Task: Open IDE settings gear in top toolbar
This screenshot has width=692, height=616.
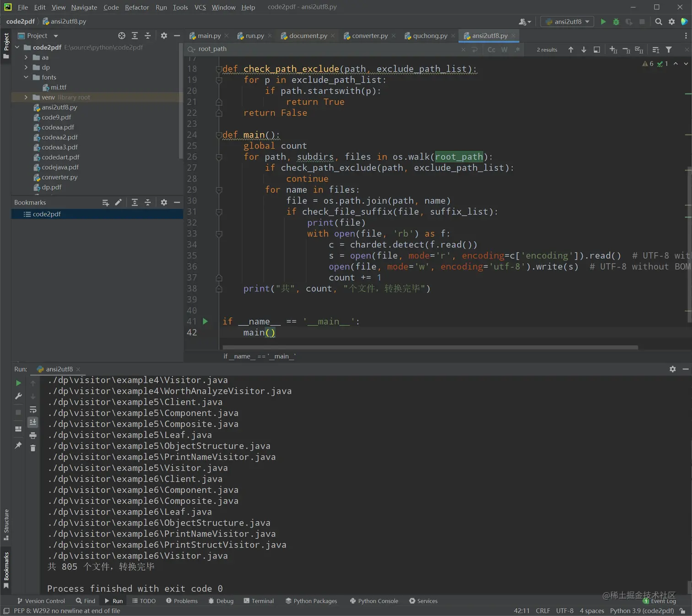Action: (x=671, y=22)
